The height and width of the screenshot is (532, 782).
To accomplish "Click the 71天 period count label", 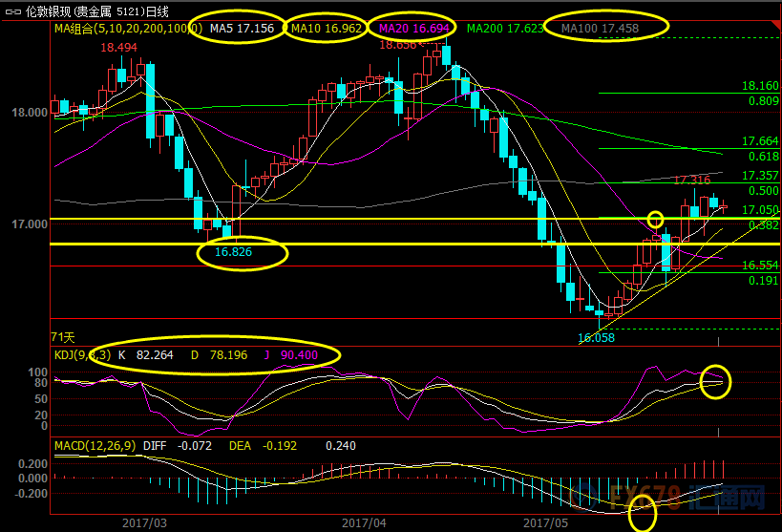I will pos(65,338).
